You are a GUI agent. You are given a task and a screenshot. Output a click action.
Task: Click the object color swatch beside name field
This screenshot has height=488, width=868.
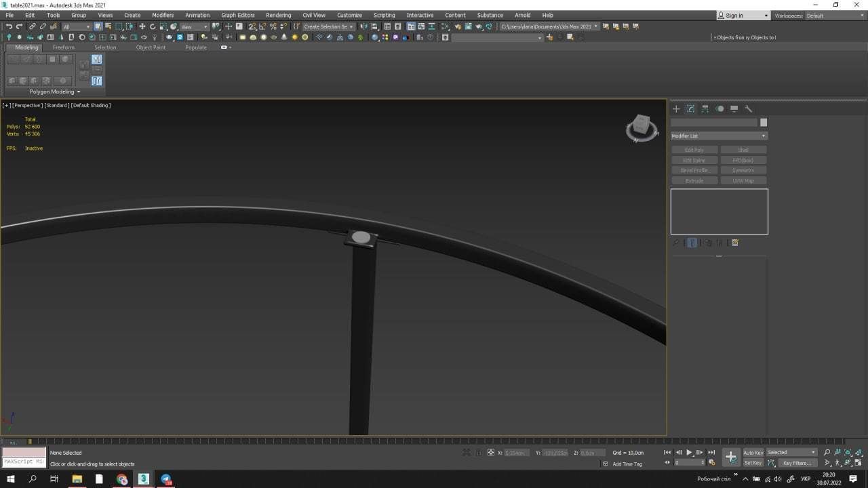[764, 123]
